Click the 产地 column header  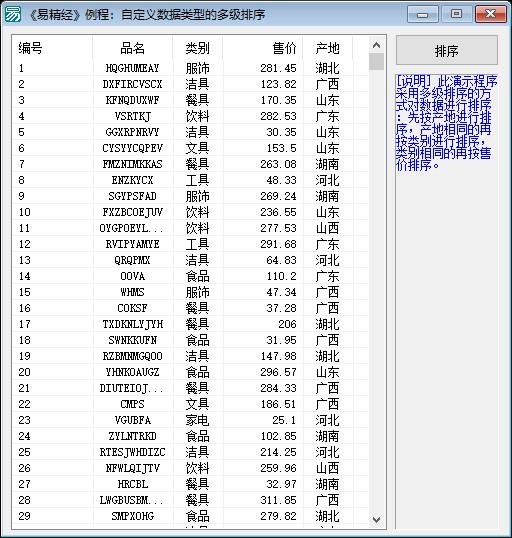pos(328,48)
